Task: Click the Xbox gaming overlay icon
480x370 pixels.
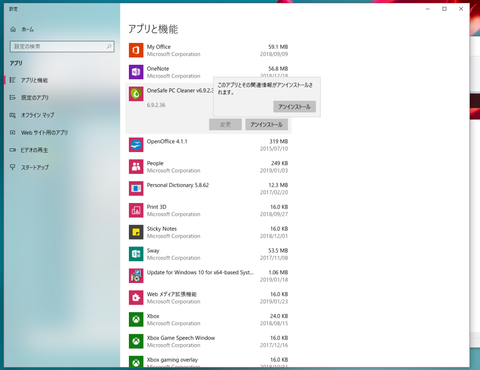Action: (x=136, y=362)
